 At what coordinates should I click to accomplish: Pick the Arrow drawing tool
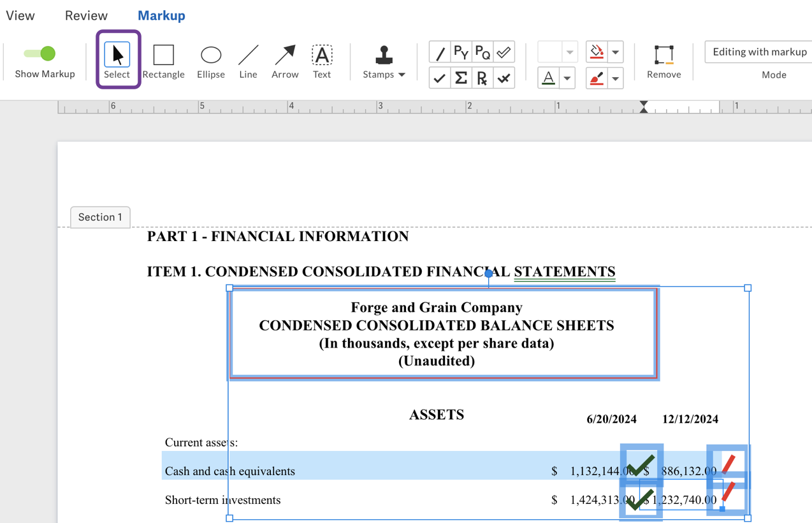coord(285,61)
